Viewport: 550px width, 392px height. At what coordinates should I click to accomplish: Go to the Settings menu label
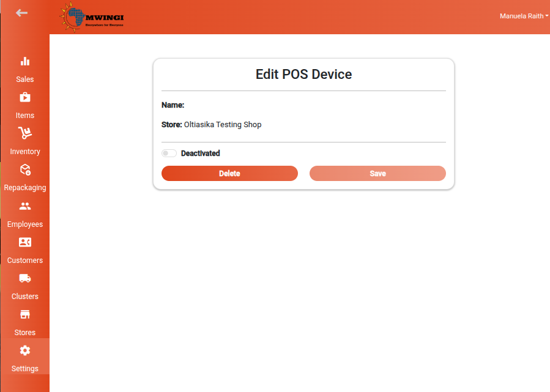(25, 369)
